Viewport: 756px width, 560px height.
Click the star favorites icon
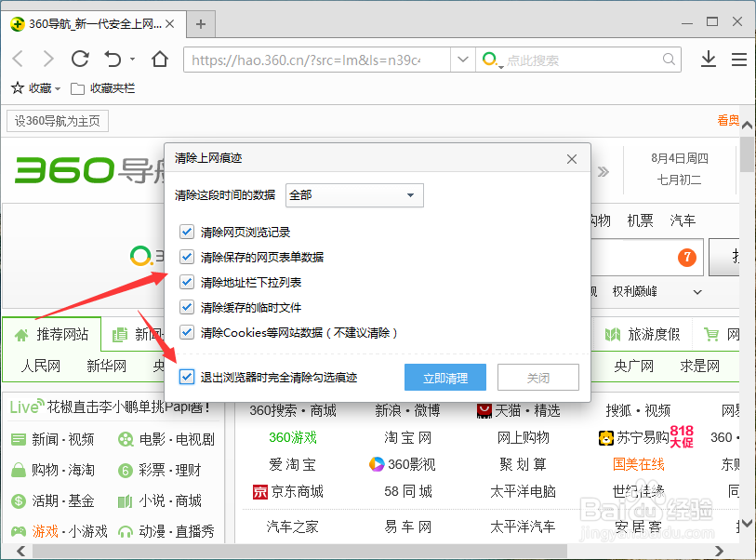pos(18,87)
